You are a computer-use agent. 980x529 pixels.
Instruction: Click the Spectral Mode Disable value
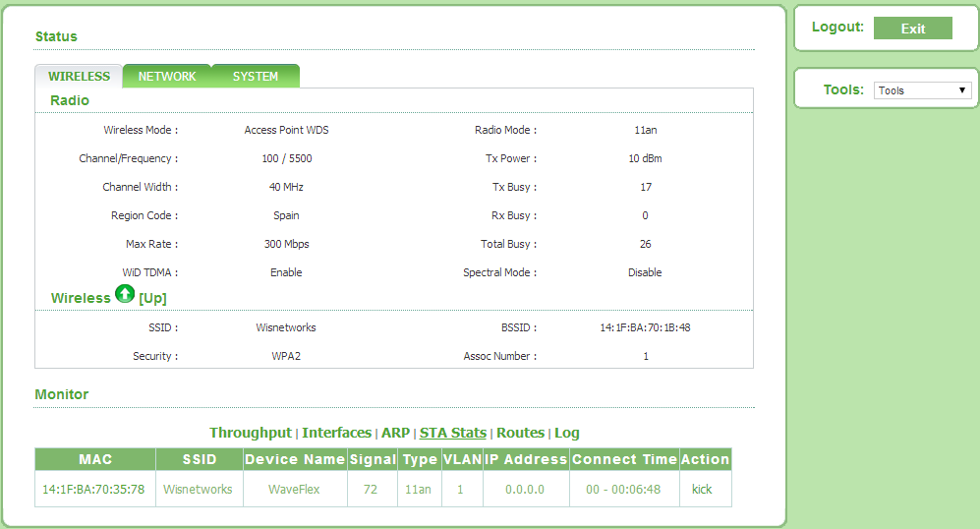pos(645,272)
